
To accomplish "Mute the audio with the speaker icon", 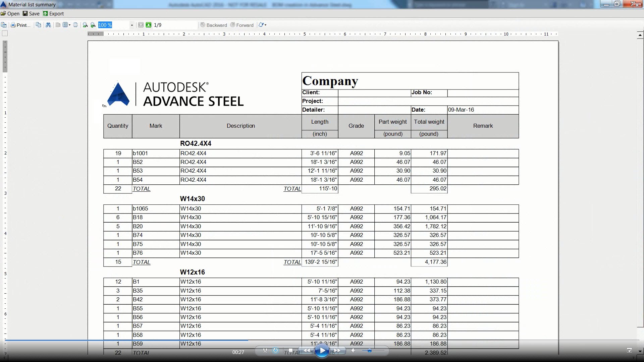I will point(353,350).
